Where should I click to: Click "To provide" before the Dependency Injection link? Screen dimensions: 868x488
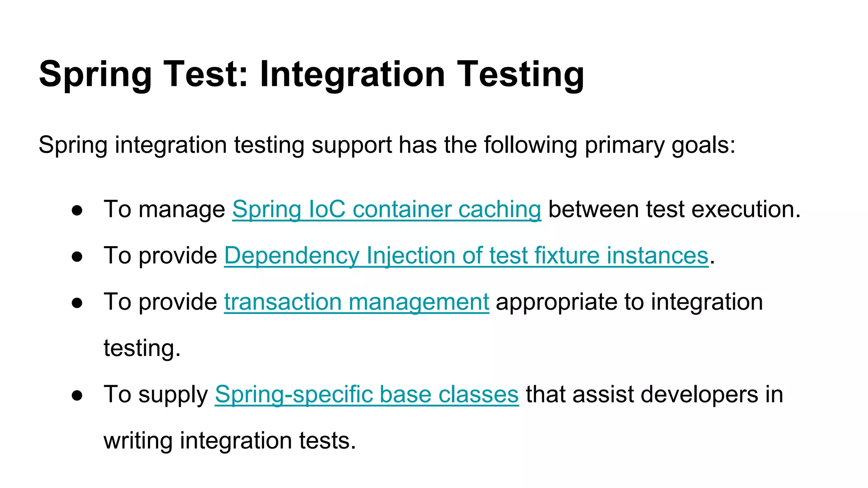(x=161, y=255)
